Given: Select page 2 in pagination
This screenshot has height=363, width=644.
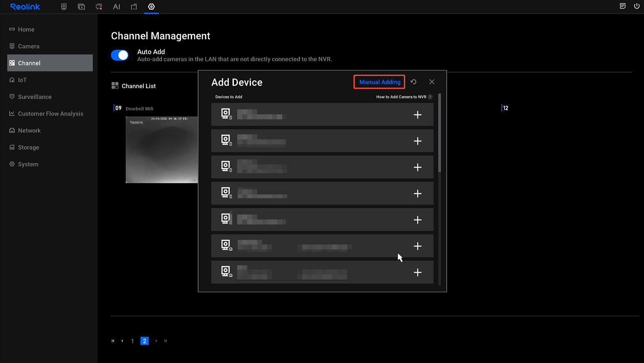Looking at the screenshot, I should tap(145, 341).
